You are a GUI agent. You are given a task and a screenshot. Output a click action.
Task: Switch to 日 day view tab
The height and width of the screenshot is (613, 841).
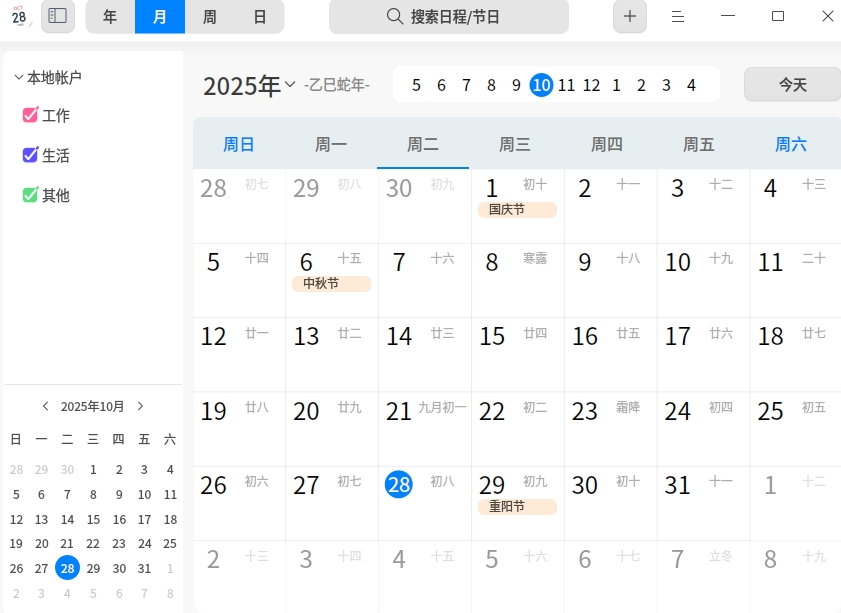(260, 17)
